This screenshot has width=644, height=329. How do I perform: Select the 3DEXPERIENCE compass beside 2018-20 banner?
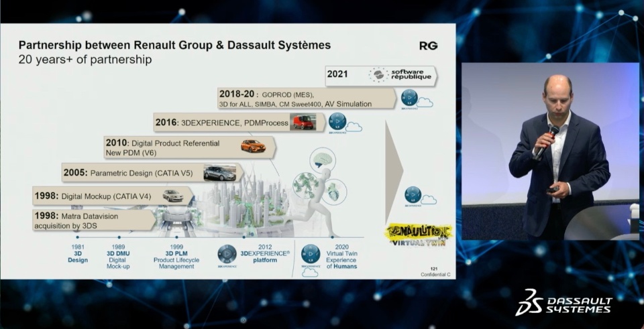[x=409, y=98]
